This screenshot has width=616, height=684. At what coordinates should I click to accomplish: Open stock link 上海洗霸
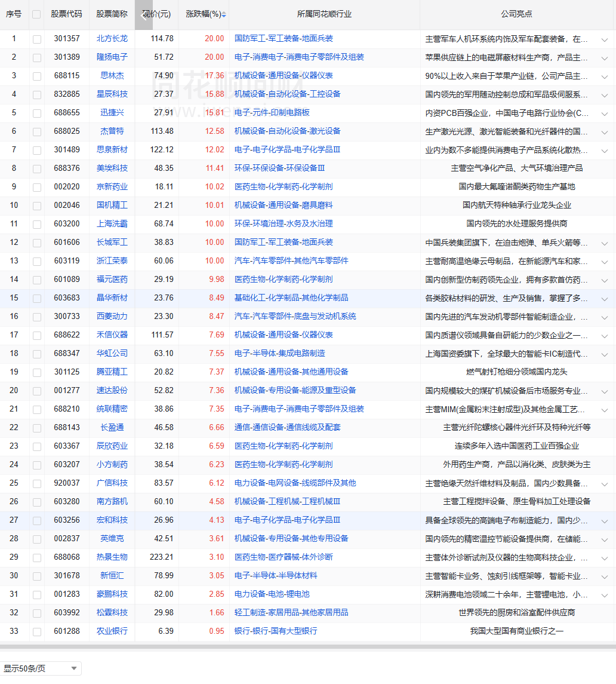point(112,224)
